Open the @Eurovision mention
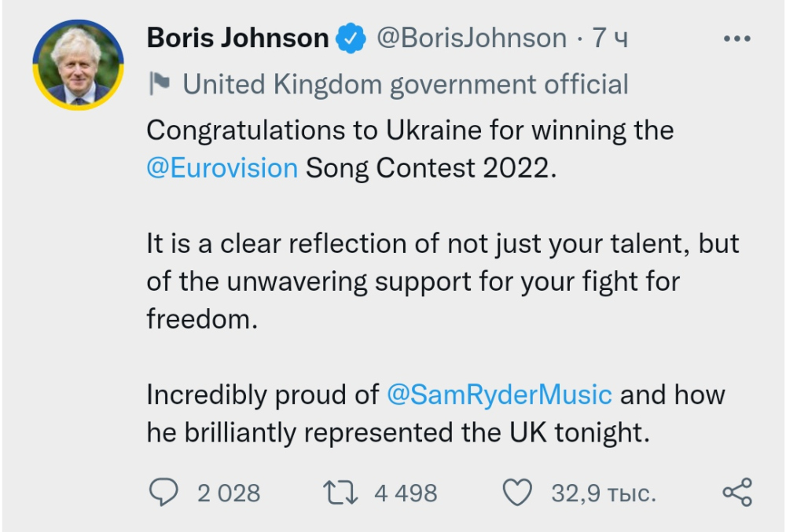This screenshot has width=786, height=532. 222,168
